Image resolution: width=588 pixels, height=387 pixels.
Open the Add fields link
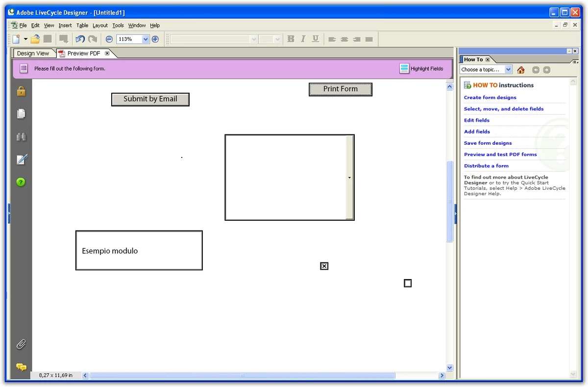[x=477, y=131]
